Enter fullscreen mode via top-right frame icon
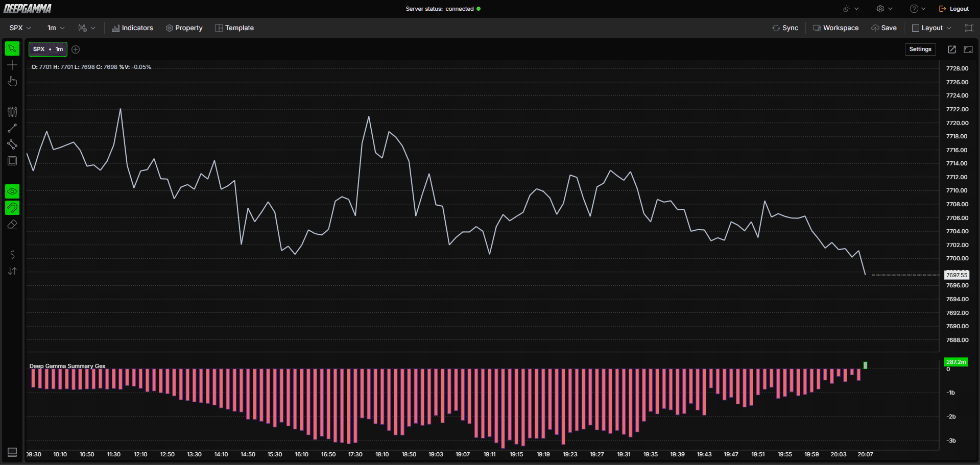 click(969, 28)
